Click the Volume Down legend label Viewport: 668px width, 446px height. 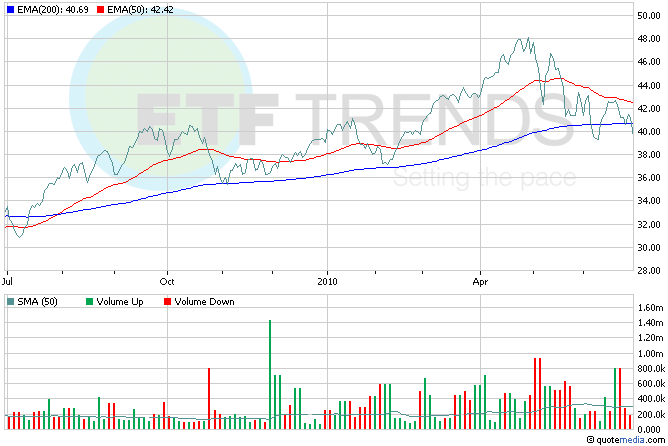point(204,302)
